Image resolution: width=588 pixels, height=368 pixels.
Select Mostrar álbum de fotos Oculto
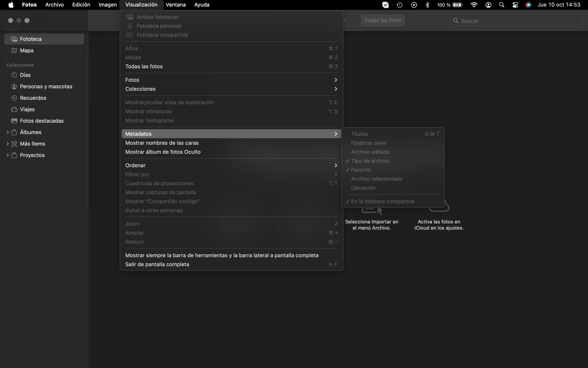[x=163, y=152]
